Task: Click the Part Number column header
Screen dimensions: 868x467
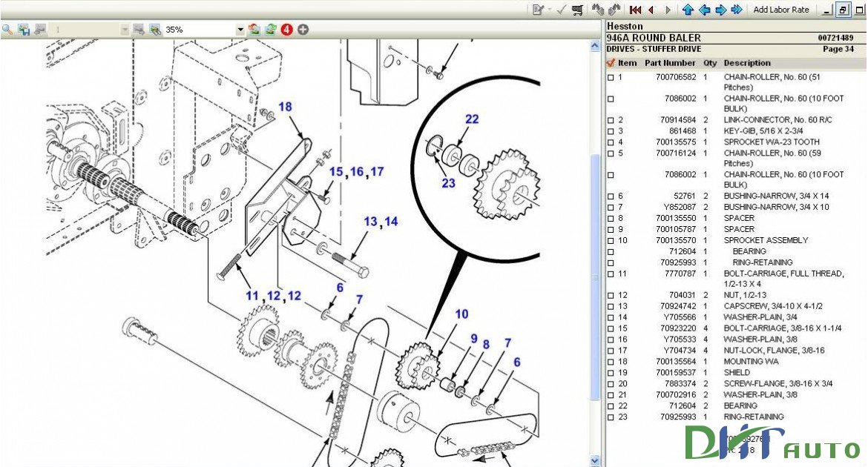Action: 670,63
